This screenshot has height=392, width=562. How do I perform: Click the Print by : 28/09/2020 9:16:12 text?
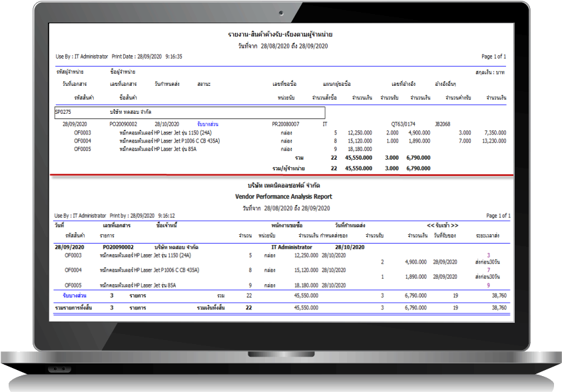pyautogui.click(x=142, y=216)
